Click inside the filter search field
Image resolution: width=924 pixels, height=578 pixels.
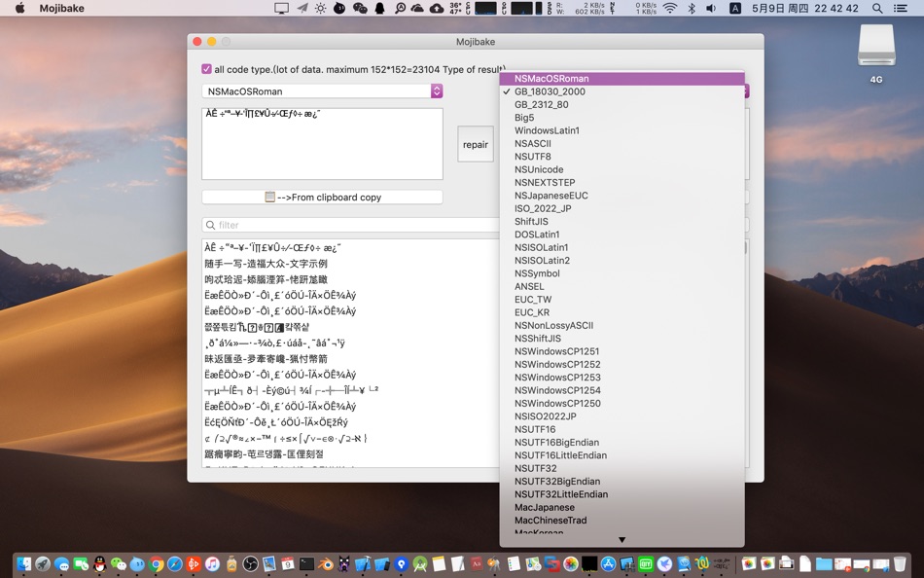coord(350,225)
